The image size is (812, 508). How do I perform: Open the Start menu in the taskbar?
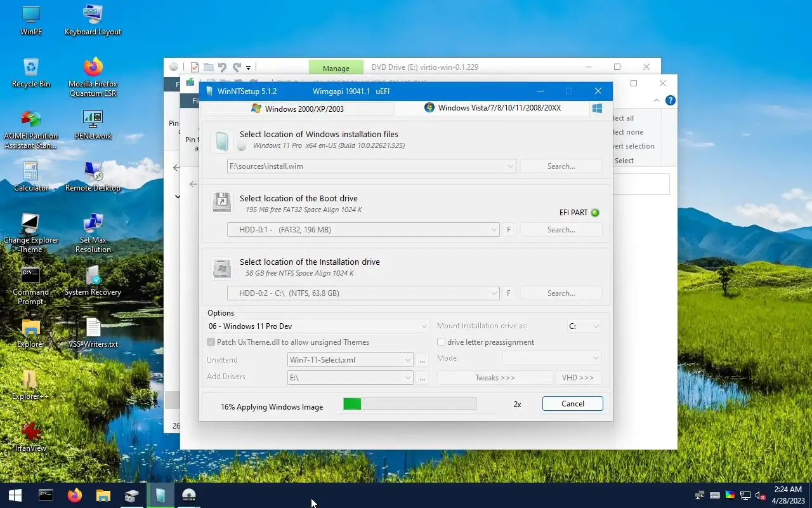(x=15, y=495)
